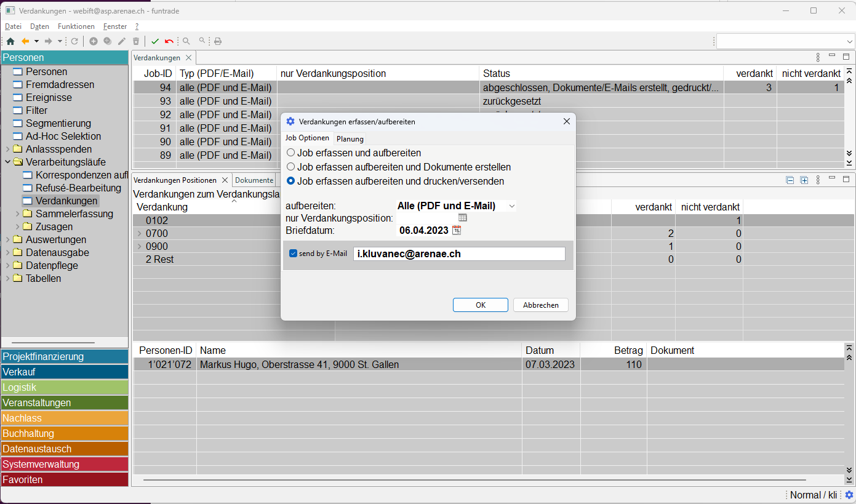Open the Funktionen menu
Screen dimensions: 856x504
tap(76, 26)
